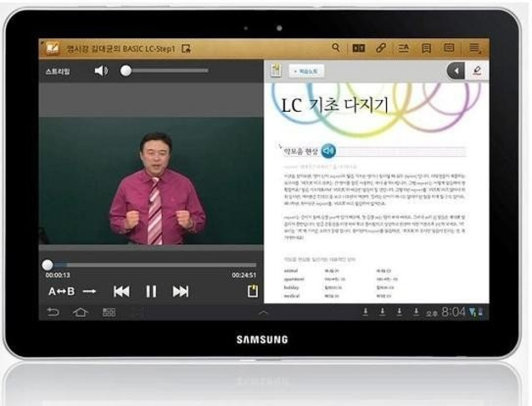The image size is (532, 406).
Task: Open the text size settings icon
Action: click(x=403, y=48)
